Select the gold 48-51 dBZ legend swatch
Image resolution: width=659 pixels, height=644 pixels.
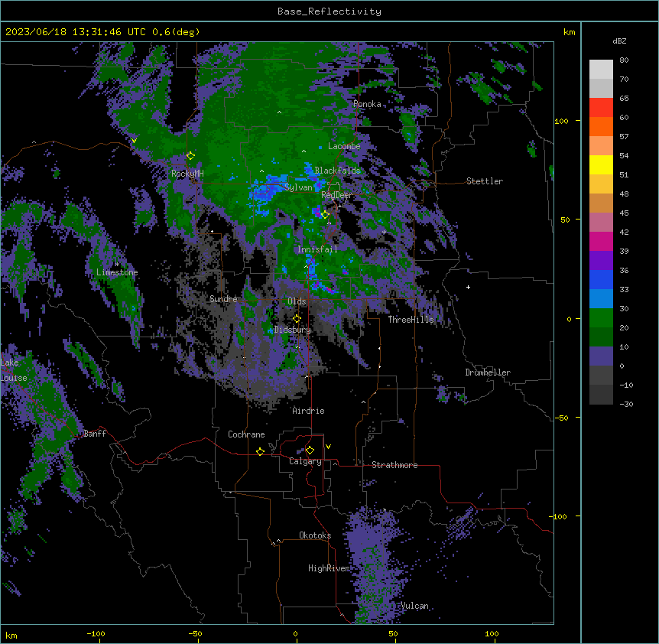[x=601, y=184]
